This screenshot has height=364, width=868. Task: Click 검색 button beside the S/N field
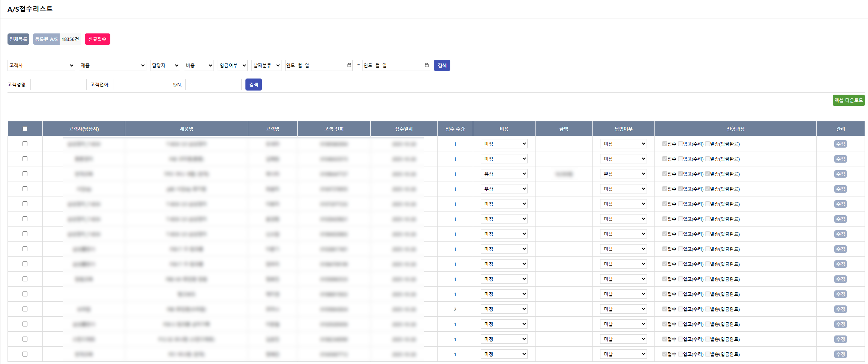tap(253, 85)
